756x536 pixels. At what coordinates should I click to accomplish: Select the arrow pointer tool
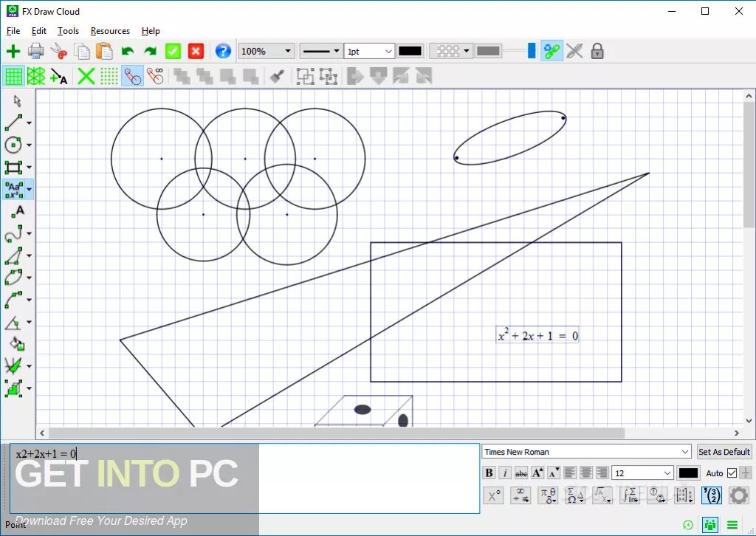(x=18, y=100)
